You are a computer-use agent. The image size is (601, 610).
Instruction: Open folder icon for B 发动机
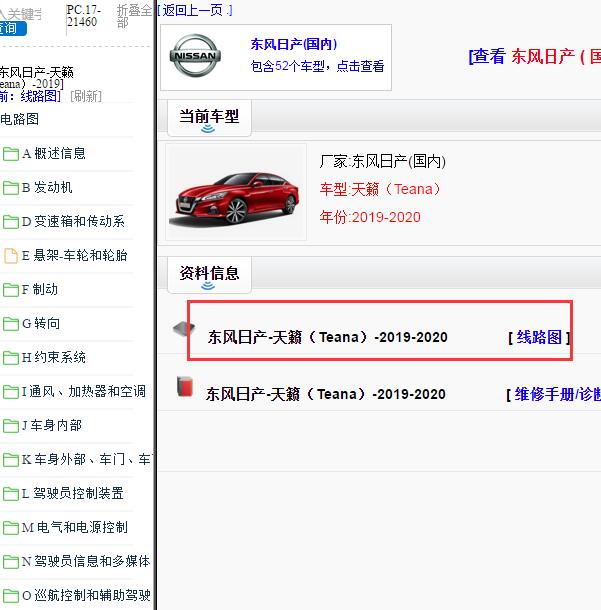click(x=11, y=188)
